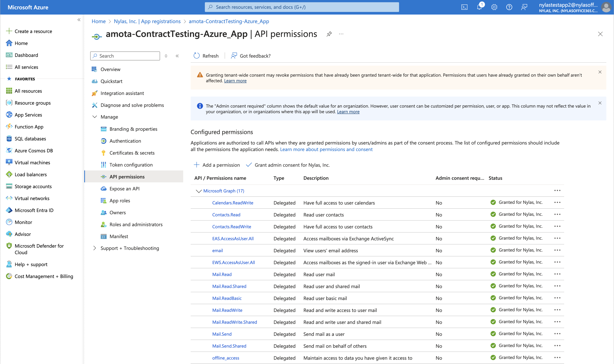Open the ellipsis menu next to the page title
Screen dimensions: 614x364
[341, 34]
